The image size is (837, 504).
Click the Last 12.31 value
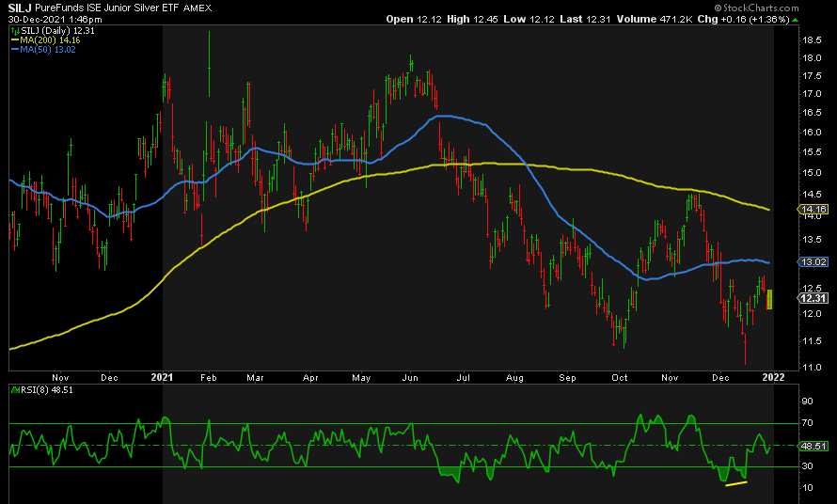pyautogui.click(x=585, y=19)
